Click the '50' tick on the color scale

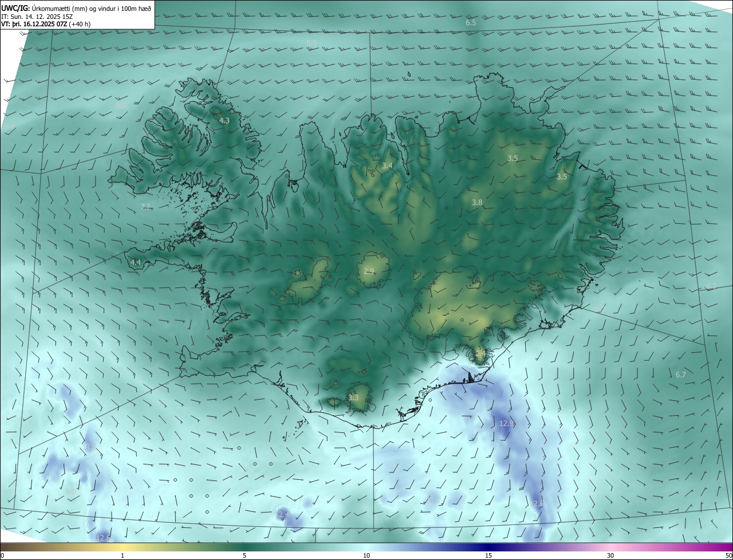pyautogui.click(x=728, y=555)
